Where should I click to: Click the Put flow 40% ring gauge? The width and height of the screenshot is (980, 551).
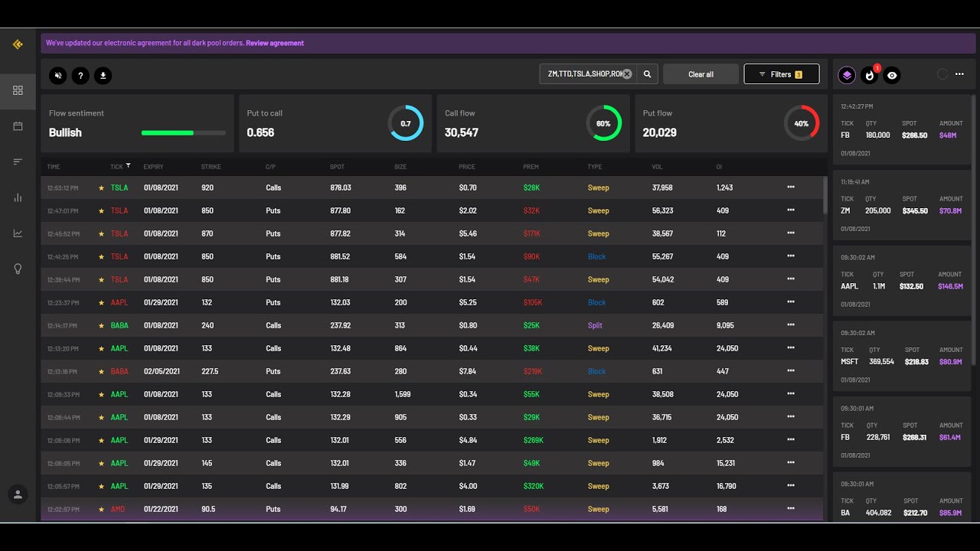(x=802, y=123)
